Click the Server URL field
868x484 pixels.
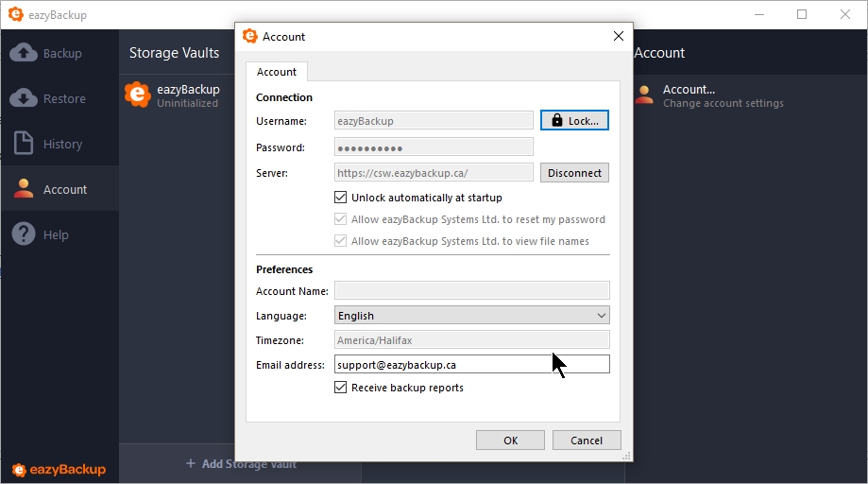click(x=434, y=172)
